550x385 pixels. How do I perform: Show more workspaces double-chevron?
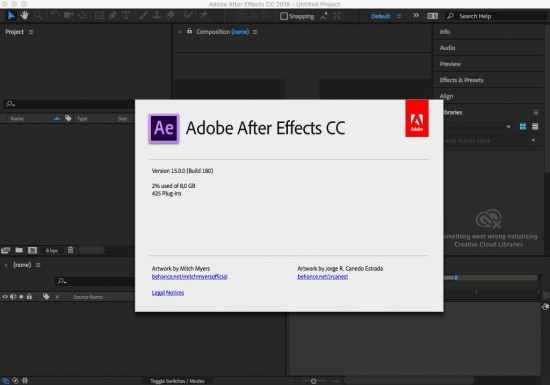[x=416, y=16]
